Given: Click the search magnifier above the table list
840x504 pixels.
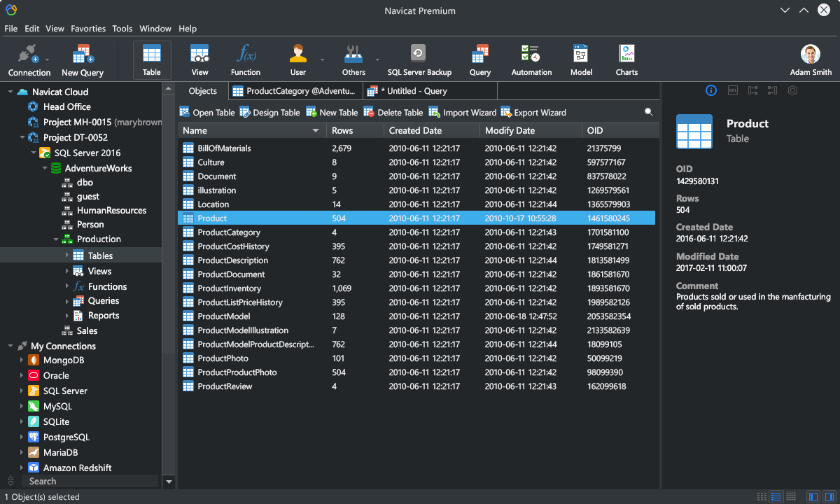Looking at the screenshot, I should tap(649, 112).
